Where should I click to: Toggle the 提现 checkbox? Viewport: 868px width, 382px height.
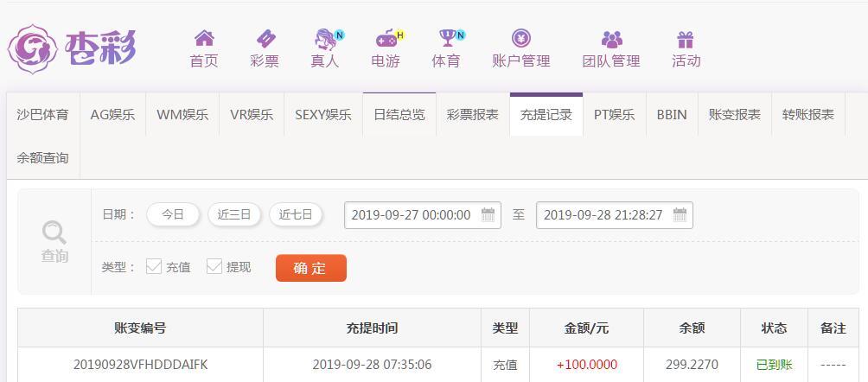click(x=214, y=266)
